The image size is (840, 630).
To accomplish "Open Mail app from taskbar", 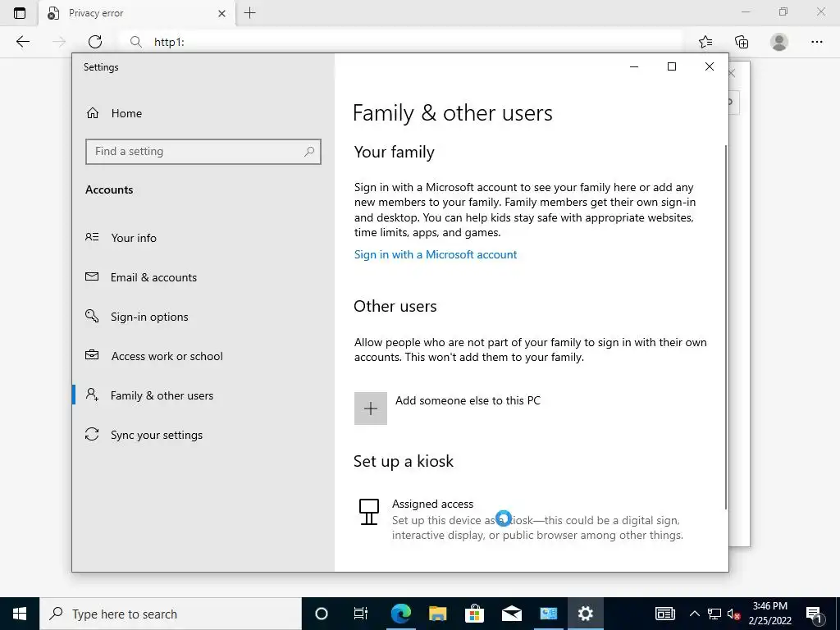I will point(512,614).
